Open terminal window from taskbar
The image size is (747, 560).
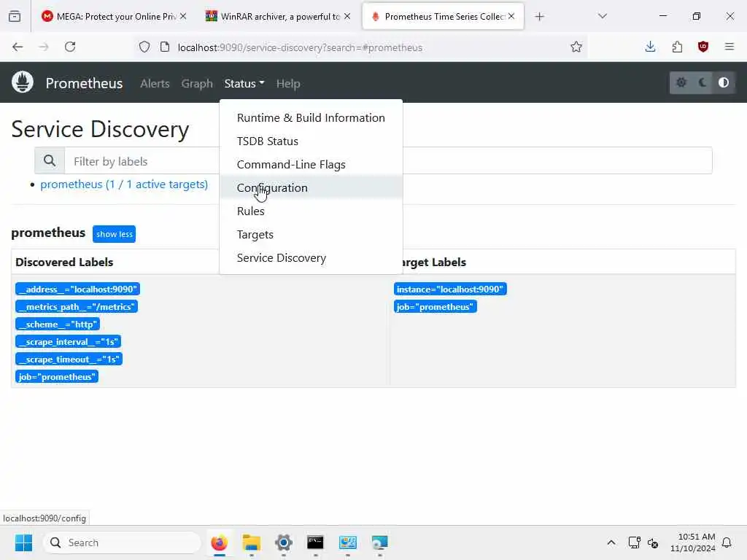pyautogui.click(x=315, y=542)
